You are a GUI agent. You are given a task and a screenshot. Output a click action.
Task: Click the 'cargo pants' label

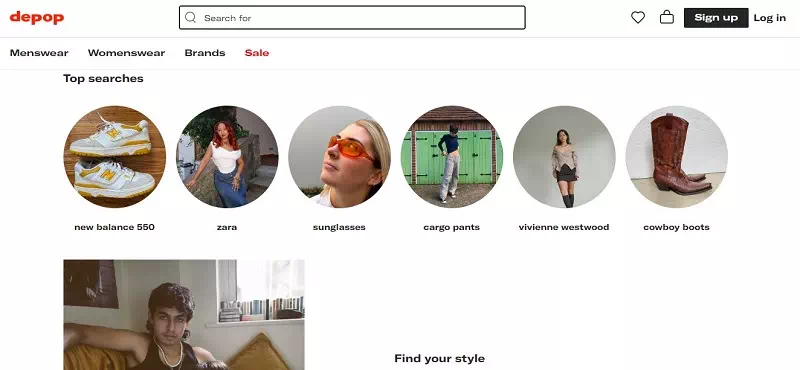click(452, 227)
